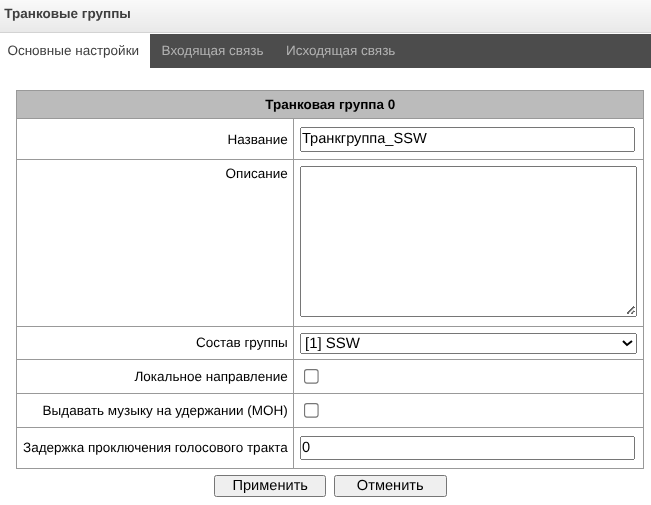Click the Локальное направление label text
Viewport: 651px width, 505px height.
210,377
